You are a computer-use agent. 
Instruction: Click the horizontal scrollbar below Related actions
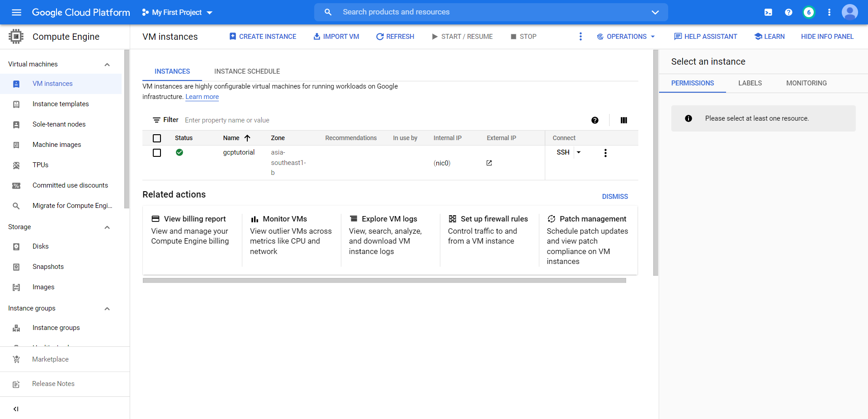pyautogui.click(x=384, y=281)
